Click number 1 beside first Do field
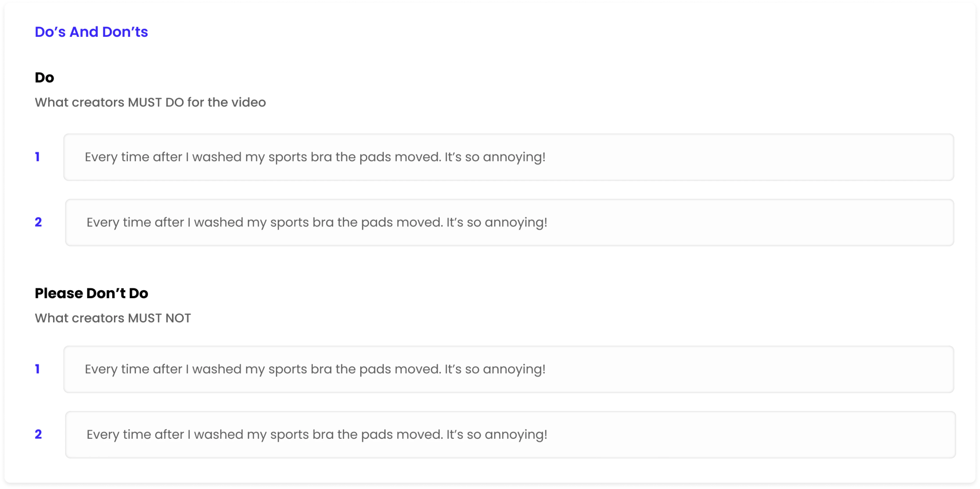This screenshot has height=489, width=980. click(37, 157)
